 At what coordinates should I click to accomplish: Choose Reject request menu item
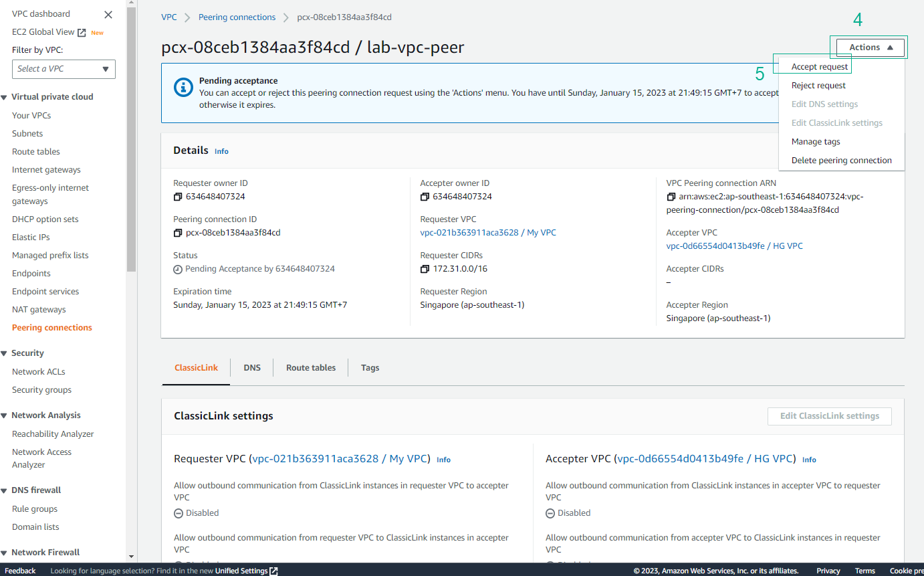[818, 86]
